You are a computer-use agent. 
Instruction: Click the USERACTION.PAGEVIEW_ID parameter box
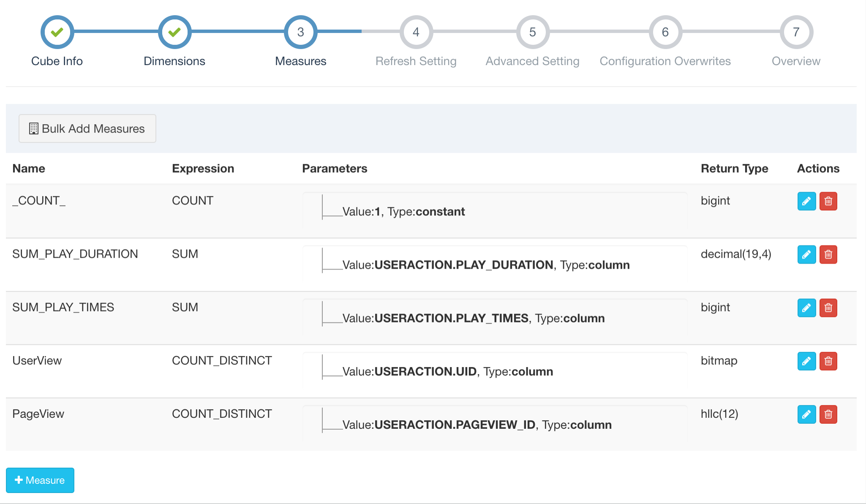(x=494, y=424)
